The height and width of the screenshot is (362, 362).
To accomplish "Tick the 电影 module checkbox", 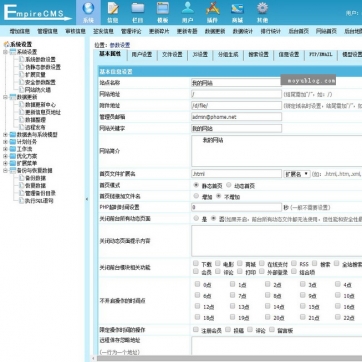I will pos(218,263).
